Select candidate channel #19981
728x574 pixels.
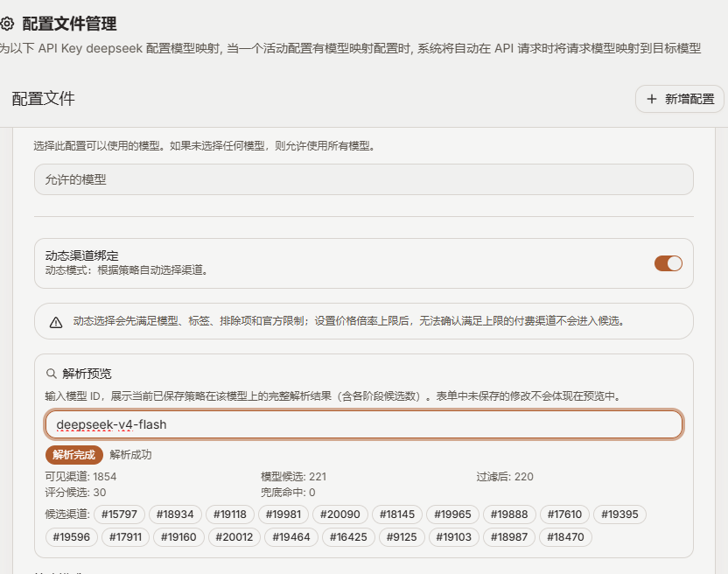tap(283, 514)
